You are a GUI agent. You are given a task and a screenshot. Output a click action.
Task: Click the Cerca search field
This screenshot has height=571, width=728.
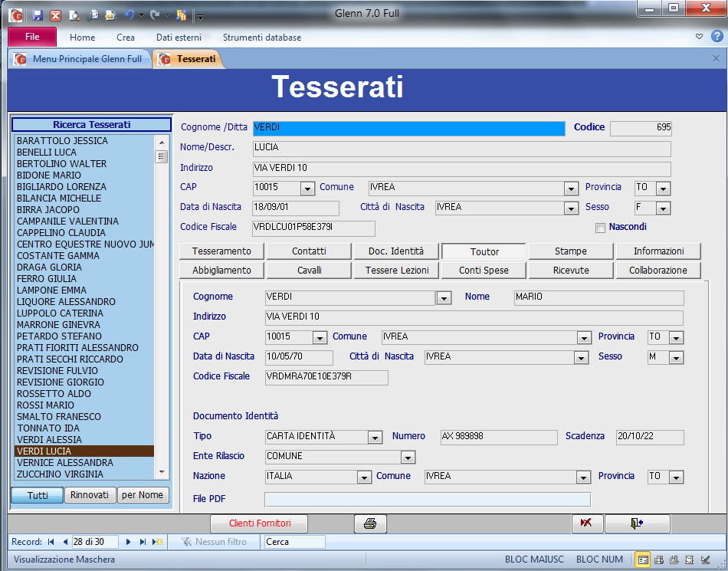(294, 542)
